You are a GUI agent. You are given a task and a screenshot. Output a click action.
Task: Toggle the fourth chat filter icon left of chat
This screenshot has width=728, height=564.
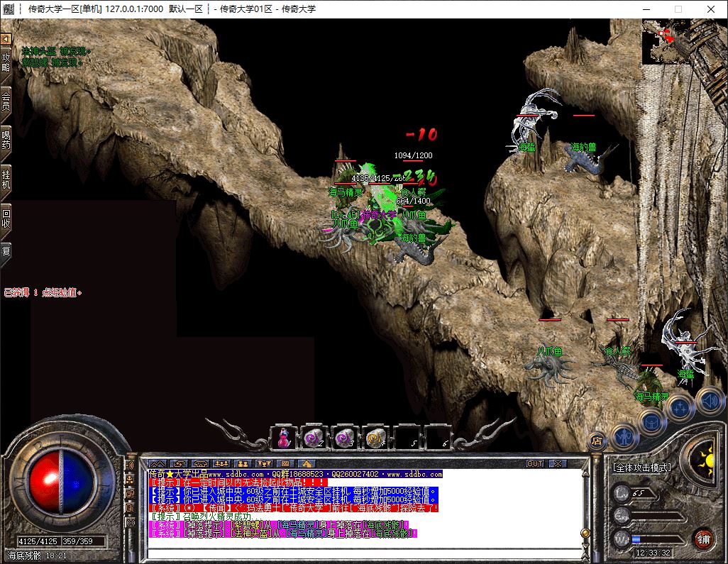pos(131,508)
